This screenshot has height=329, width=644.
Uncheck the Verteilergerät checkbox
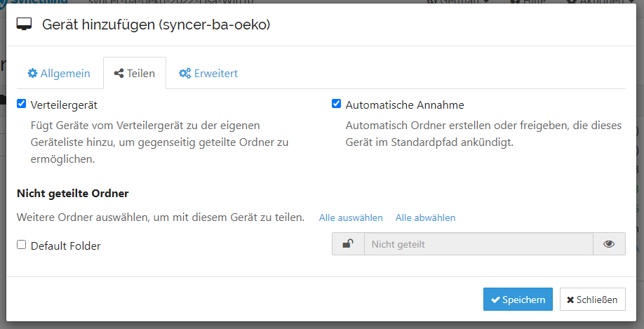[x=22, y=105]
